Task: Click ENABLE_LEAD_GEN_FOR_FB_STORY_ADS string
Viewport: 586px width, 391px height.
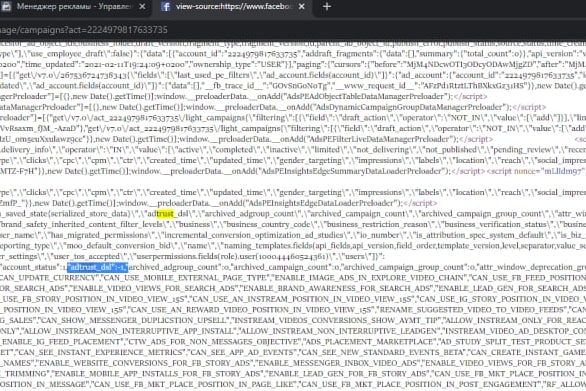Action: pos(348,374)
